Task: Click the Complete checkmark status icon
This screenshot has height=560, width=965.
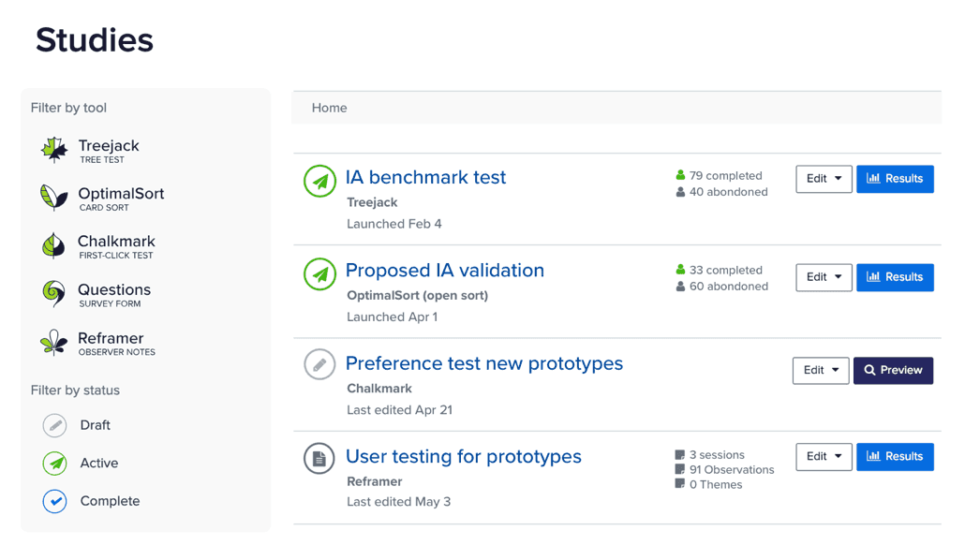Action: 54,502
